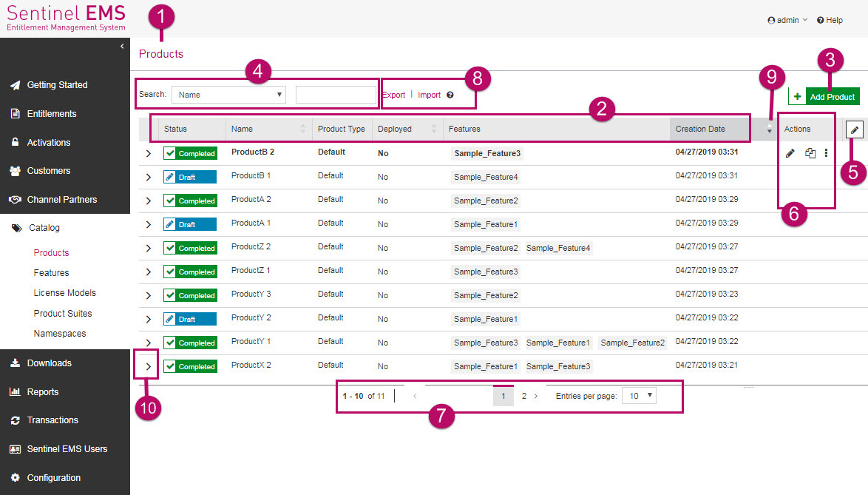This screenshot has height=495, width=868.
Task: Open the Entries per page dropdown
Action: (640, 396)
